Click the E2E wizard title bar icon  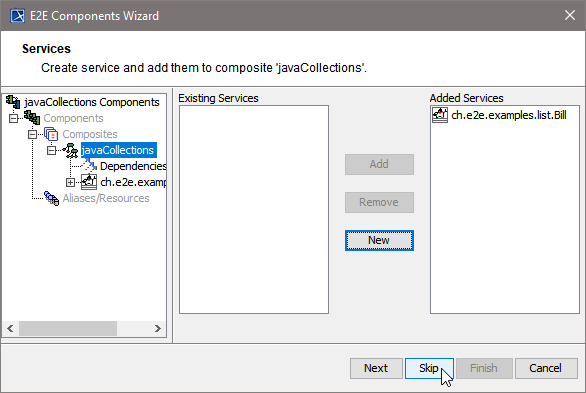(17, 16)
